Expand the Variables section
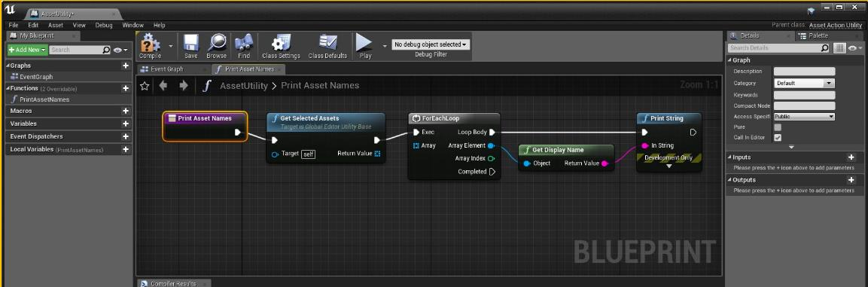This screenshot has width=868, height=287. (x=23, y=124)
